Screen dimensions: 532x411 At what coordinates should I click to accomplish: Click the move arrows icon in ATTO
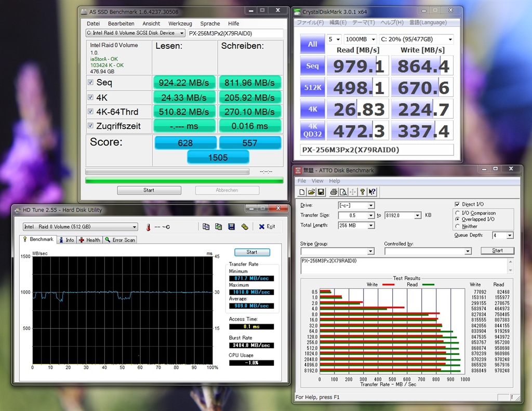(353, 192)
